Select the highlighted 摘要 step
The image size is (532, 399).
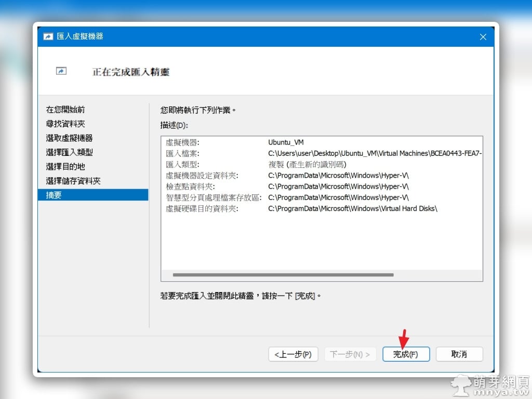(54, 195)
